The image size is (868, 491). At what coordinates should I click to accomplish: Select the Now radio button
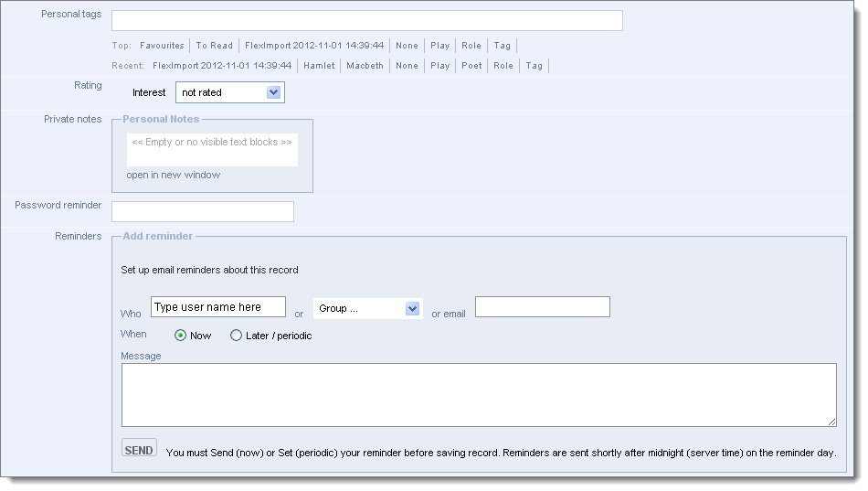pos(181,336)
